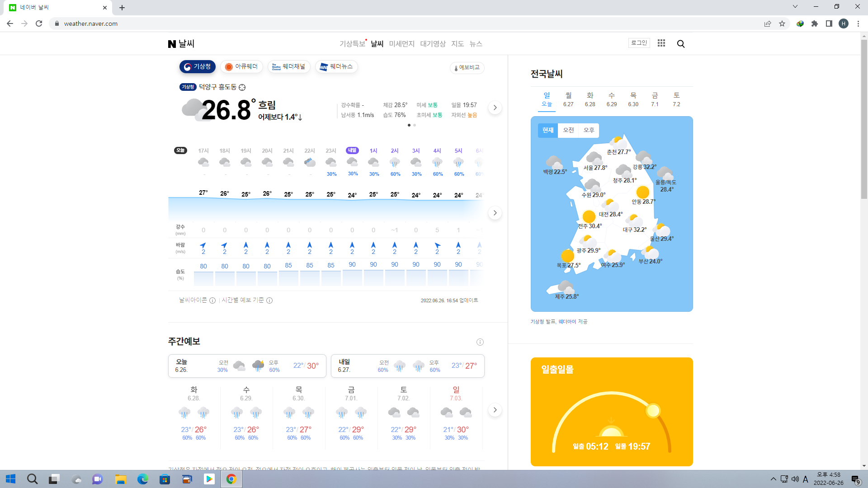
Task: Open Windows Start menu
Action: [11, 479]
